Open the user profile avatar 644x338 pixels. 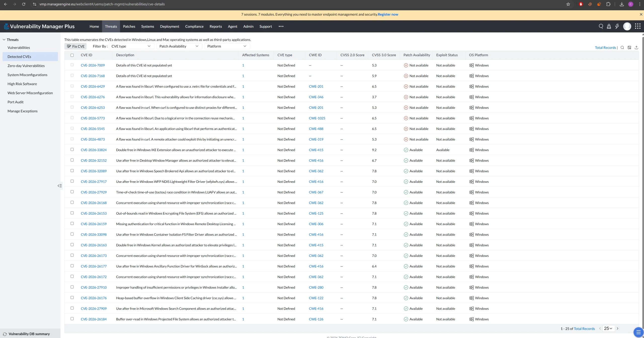(627, 26)
